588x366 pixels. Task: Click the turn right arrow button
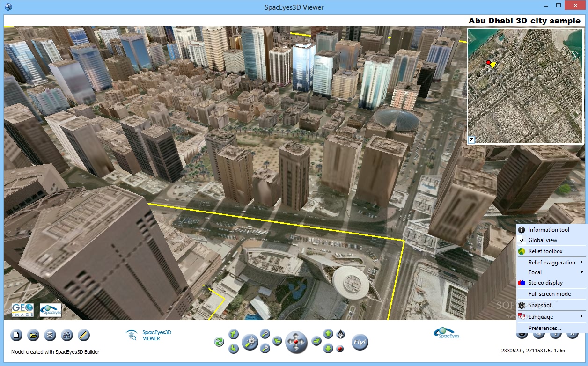click(x=316, y=341)
